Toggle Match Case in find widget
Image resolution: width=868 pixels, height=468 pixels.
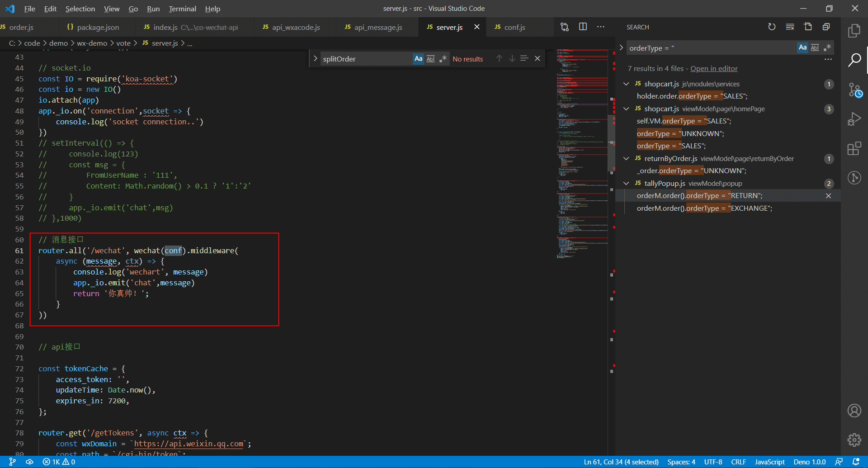pyautogui.click(x=419, y=59)
